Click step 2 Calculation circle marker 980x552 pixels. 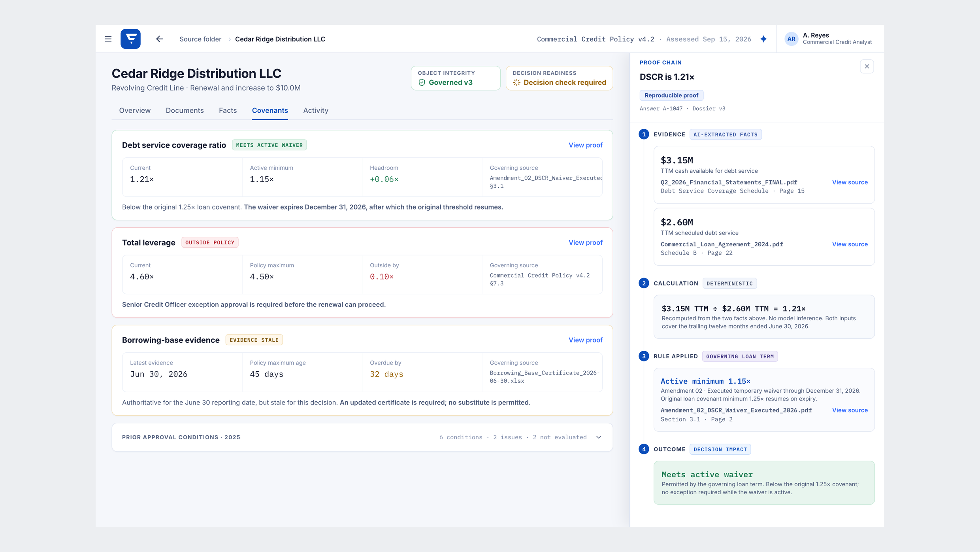pos(644,283)
